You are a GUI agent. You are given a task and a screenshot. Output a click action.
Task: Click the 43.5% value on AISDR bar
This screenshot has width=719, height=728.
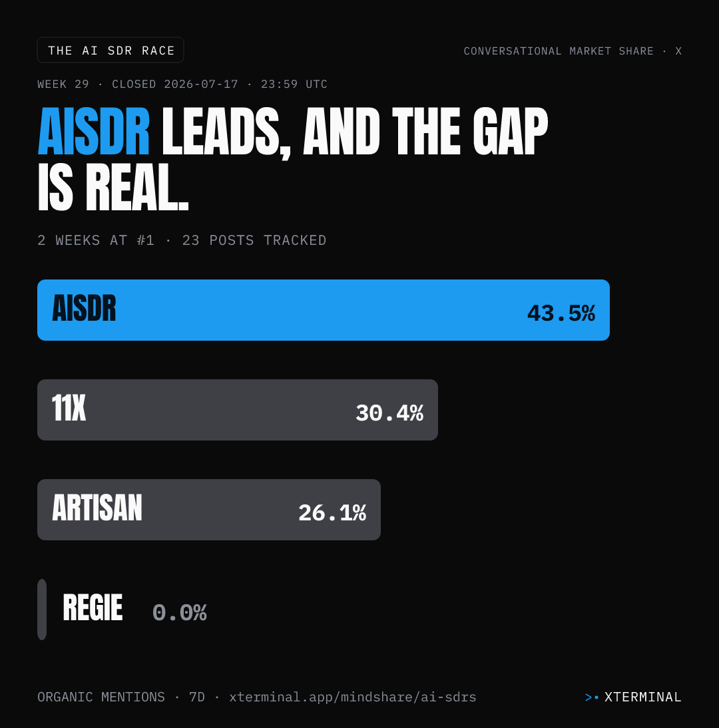point(561,313)
